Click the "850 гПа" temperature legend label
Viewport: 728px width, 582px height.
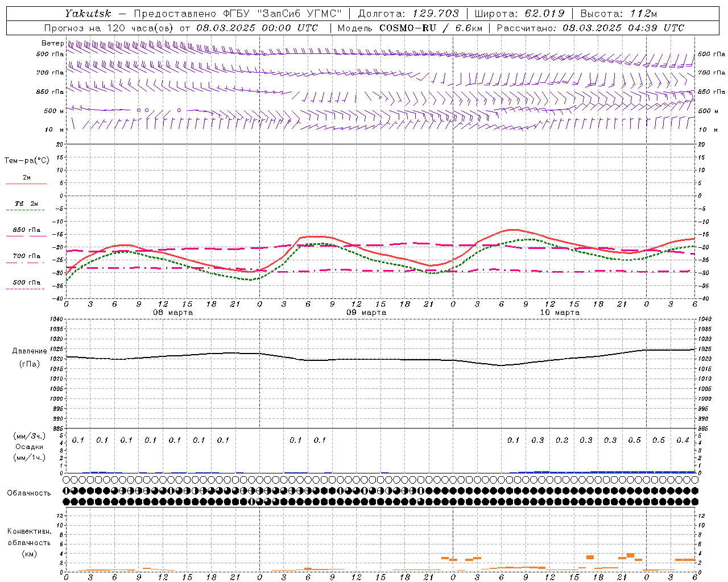(x=27, y=230)
